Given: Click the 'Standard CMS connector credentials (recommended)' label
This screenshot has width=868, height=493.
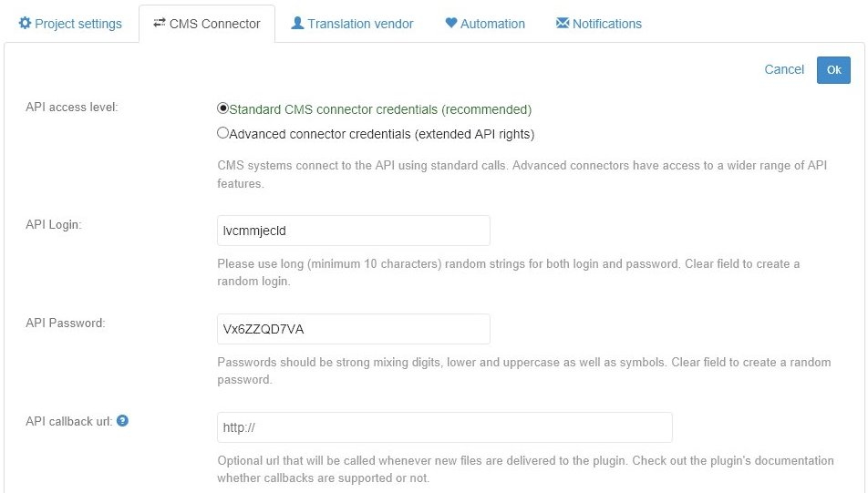Looking at the screenshot, I should [379, 109].
